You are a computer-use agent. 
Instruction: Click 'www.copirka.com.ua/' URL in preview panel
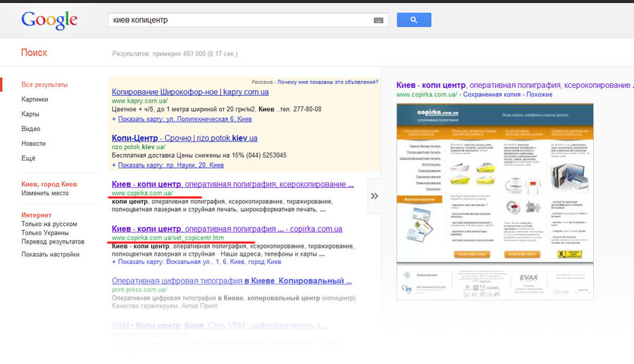427,94
